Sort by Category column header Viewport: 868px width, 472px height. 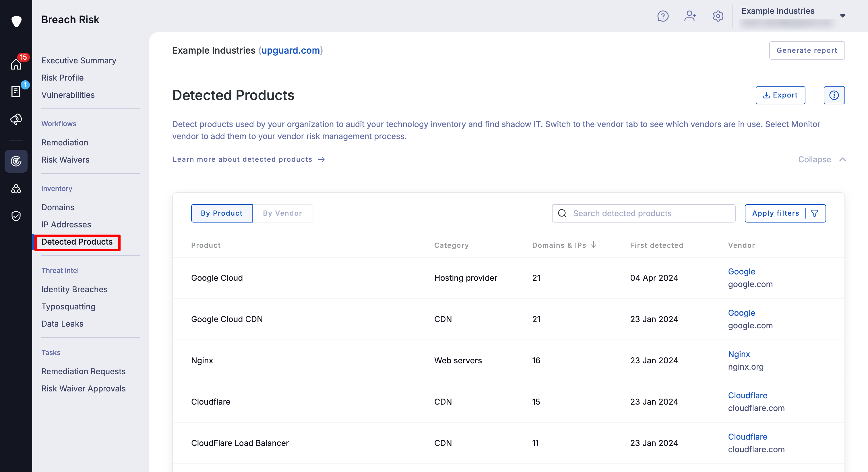click(451, 245)
